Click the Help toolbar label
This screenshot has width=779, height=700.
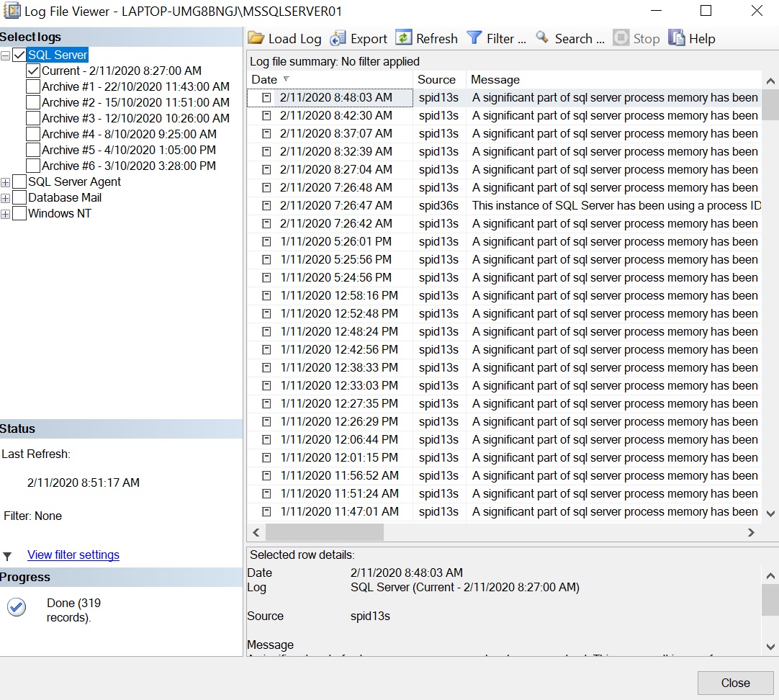(702, 39)
